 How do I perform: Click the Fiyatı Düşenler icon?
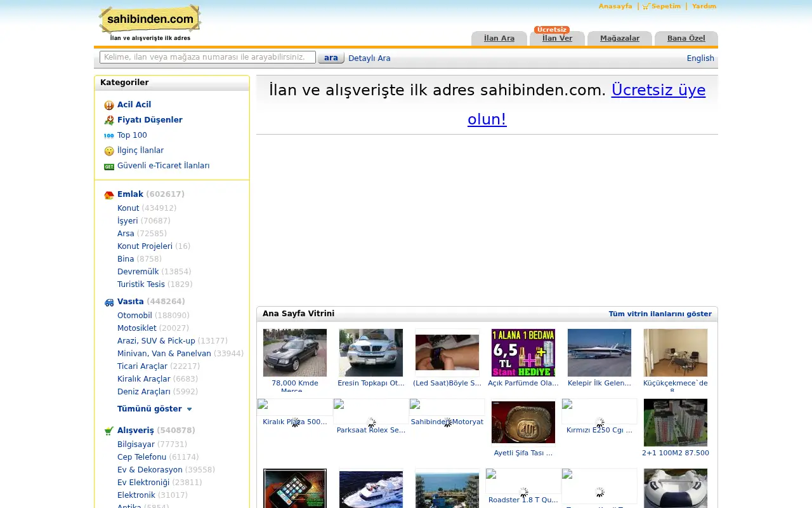click(x=109, y=120)
